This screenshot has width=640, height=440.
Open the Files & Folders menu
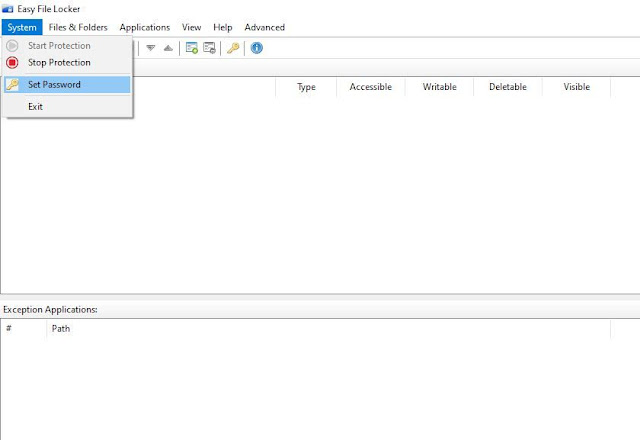78,27
